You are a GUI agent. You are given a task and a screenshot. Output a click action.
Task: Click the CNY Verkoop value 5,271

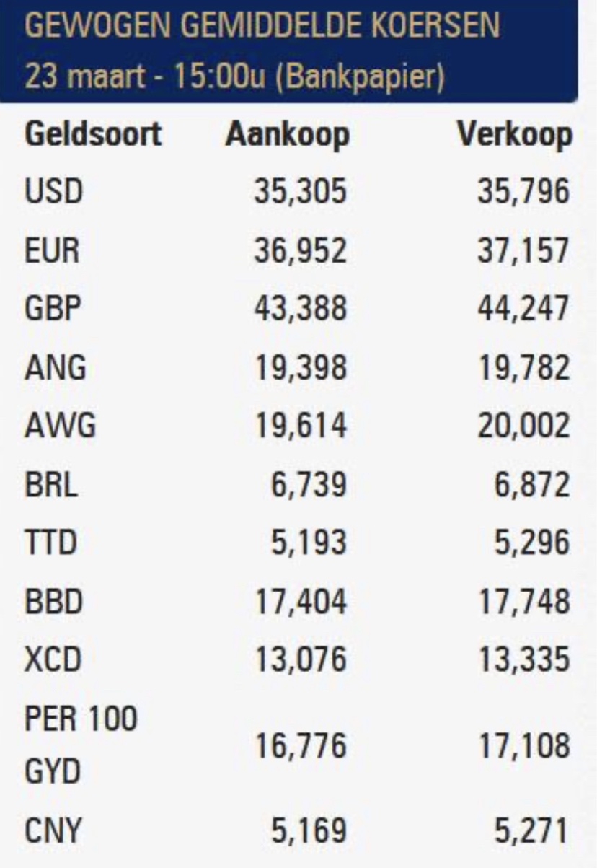click(x=531, y=833)
